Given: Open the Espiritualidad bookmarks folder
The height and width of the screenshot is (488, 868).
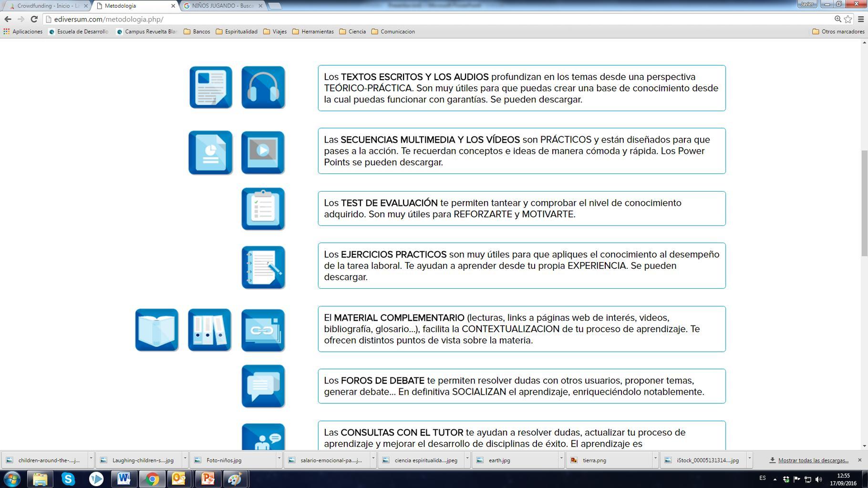Looking at the screenshot, I should click(237, 31).
